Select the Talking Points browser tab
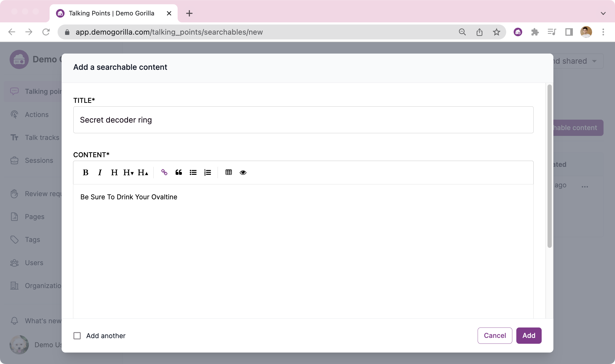615x364 pixels. coord(111,13)
